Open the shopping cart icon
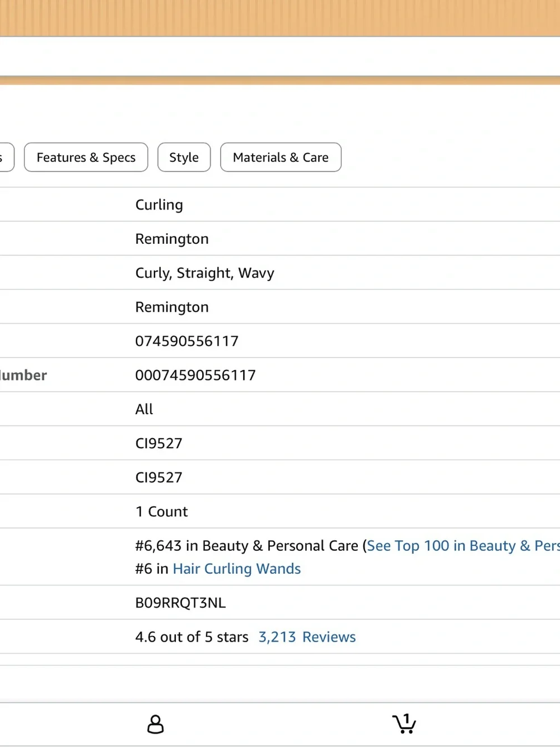This screenshot has width=560, height=747. pyautogui.click(x=404, y=723)
